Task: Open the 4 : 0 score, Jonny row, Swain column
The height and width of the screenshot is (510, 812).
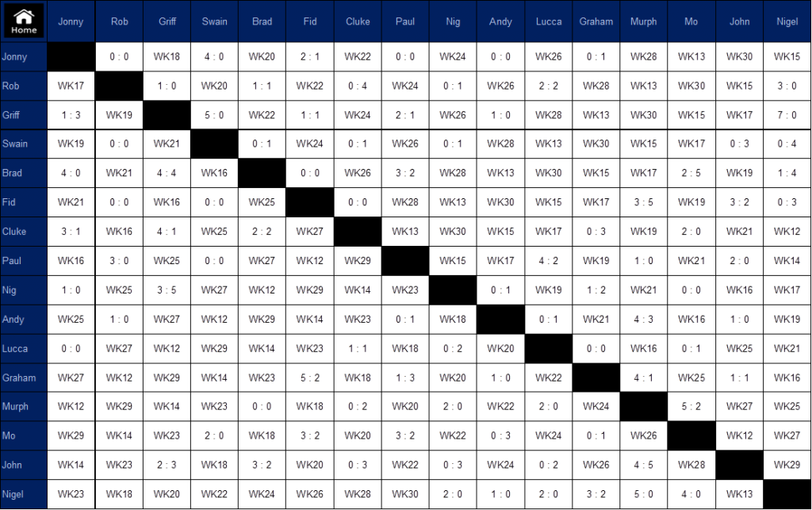Action: pos(214,57)
